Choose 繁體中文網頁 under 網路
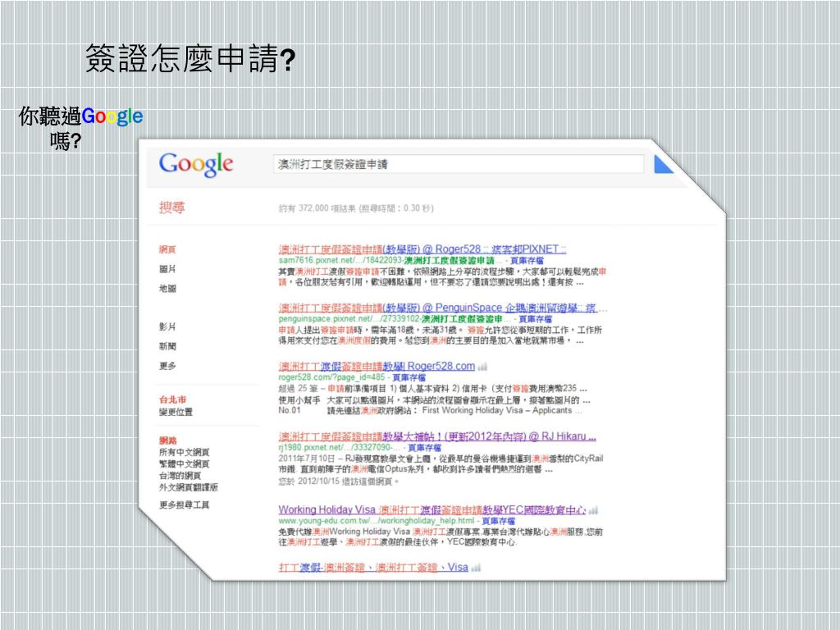This screenshot has width=840, height=630. click(185, 464)
